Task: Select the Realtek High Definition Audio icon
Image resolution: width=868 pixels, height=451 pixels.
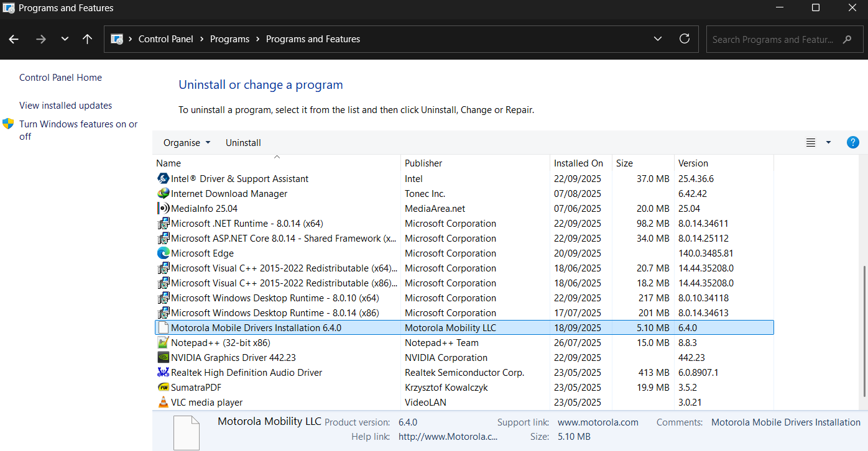Action: point(162,372)
